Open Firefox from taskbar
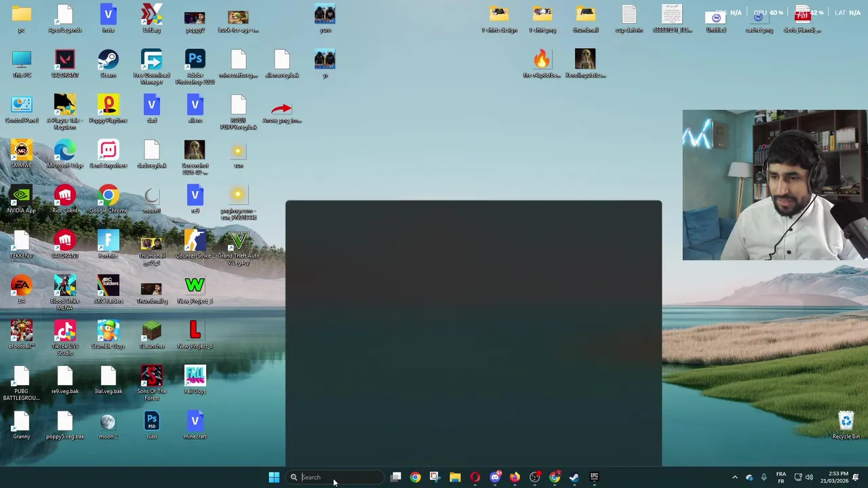The image size is (868, 488). (x=515, y=477)
